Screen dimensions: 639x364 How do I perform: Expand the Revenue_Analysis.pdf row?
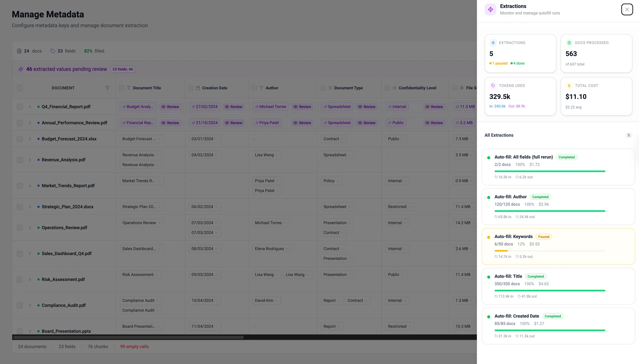[x=30, y=160]
